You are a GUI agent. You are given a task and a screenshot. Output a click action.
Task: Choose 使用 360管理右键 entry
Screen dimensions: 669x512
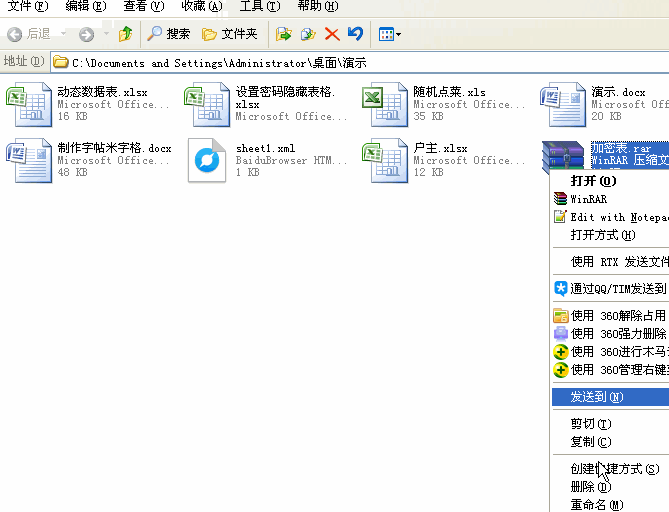coord(611,369)
